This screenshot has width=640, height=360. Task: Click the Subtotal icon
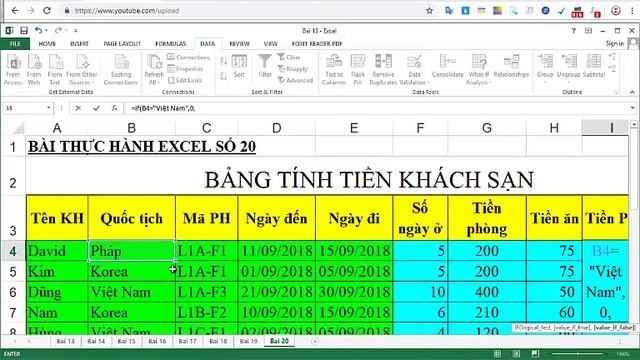click(x=593, y=66)
